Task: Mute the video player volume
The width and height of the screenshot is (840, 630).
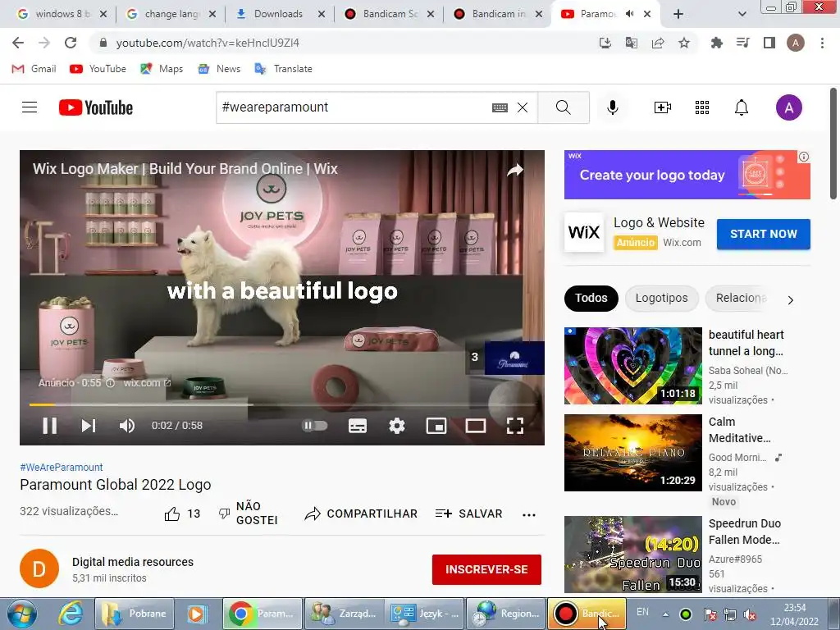Action: (x=127, y=426)
